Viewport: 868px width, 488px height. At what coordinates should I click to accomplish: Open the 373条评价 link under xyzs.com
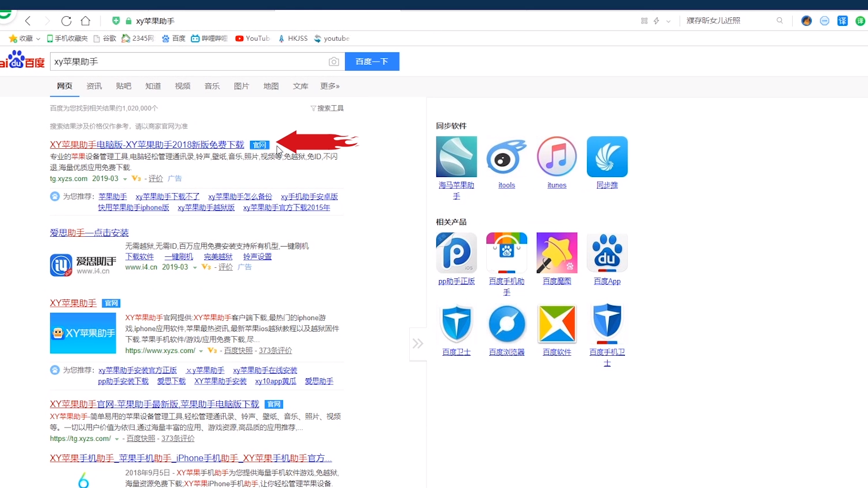pyautogui.click(x=275, y=351)
